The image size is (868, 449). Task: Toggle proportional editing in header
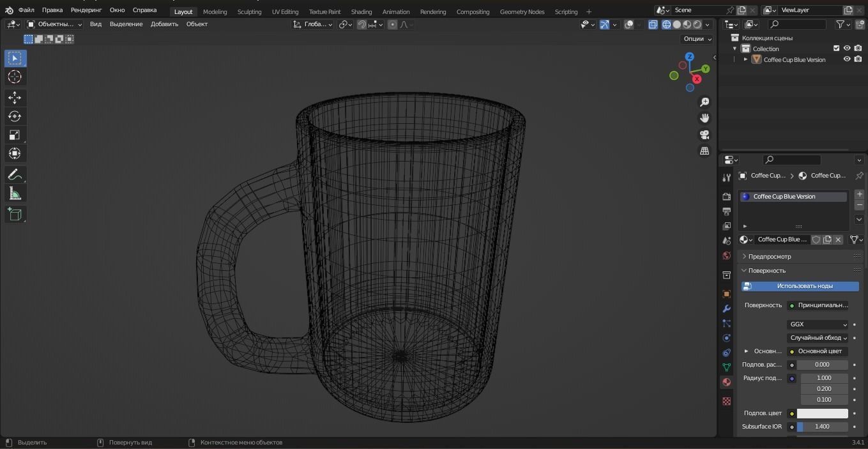click(x=392, y=24)
